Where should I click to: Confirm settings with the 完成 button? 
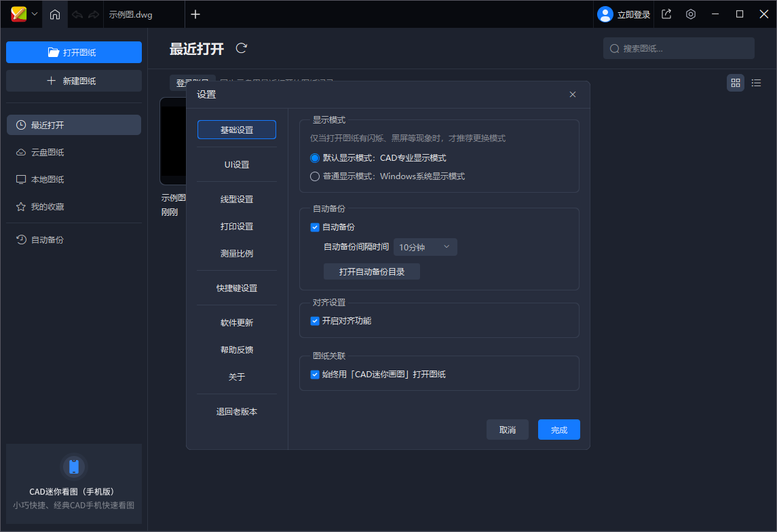(x=558, y=429)
